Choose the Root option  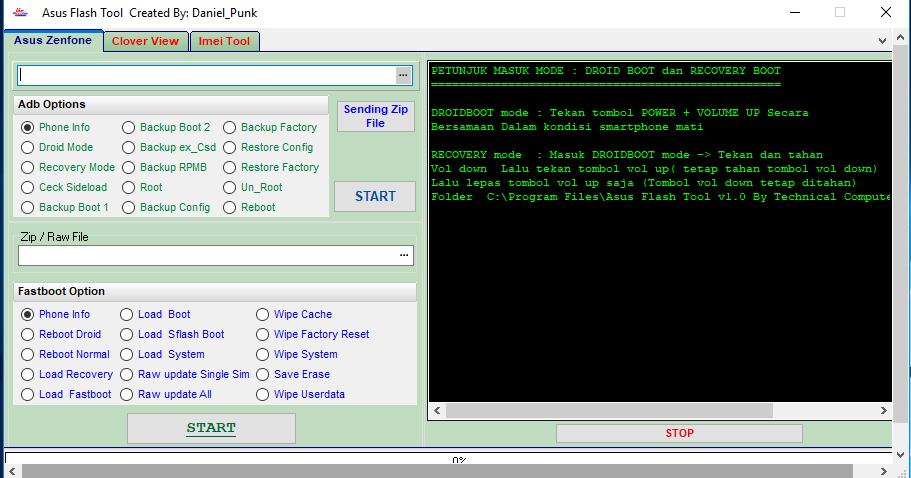point(142,188)
